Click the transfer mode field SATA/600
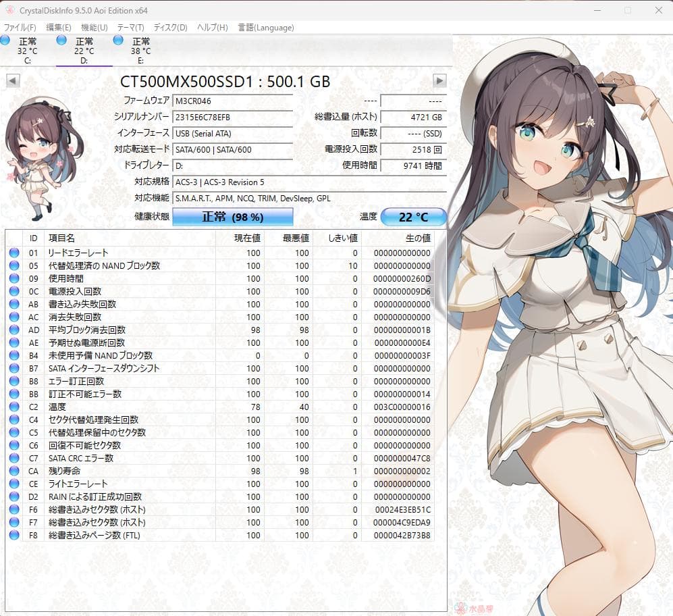 [232, 149]
